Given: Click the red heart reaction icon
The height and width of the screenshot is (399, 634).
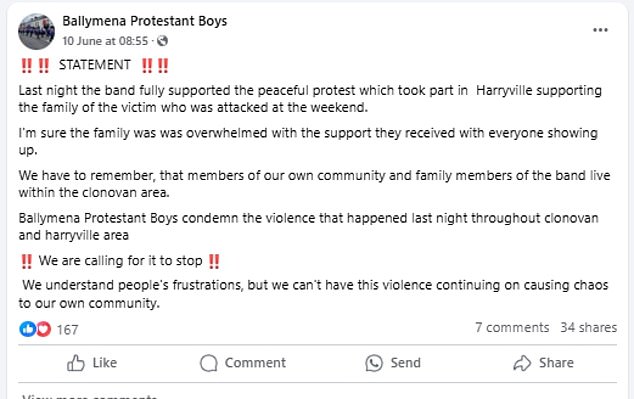Looking at the screenshot, I should [x=44, y=329].
